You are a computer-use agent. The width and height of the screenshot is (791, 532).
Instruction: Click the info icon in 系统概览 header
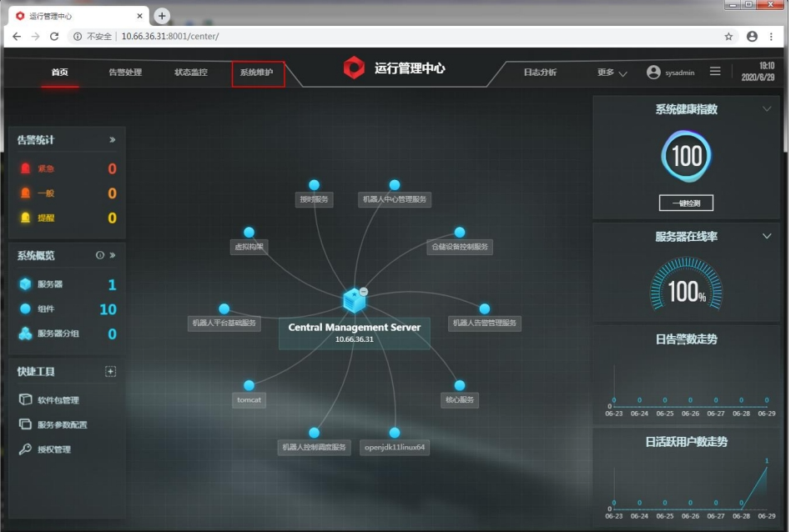coord(100,255)
